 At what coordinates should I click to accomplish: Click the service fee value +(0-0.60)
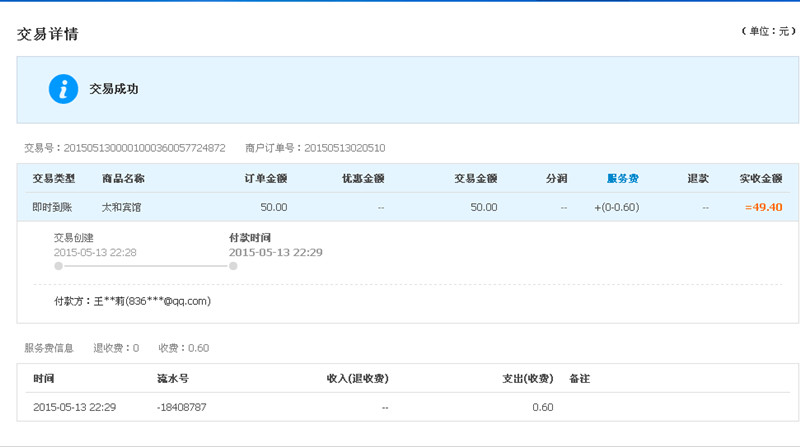[x=616, y=207]
